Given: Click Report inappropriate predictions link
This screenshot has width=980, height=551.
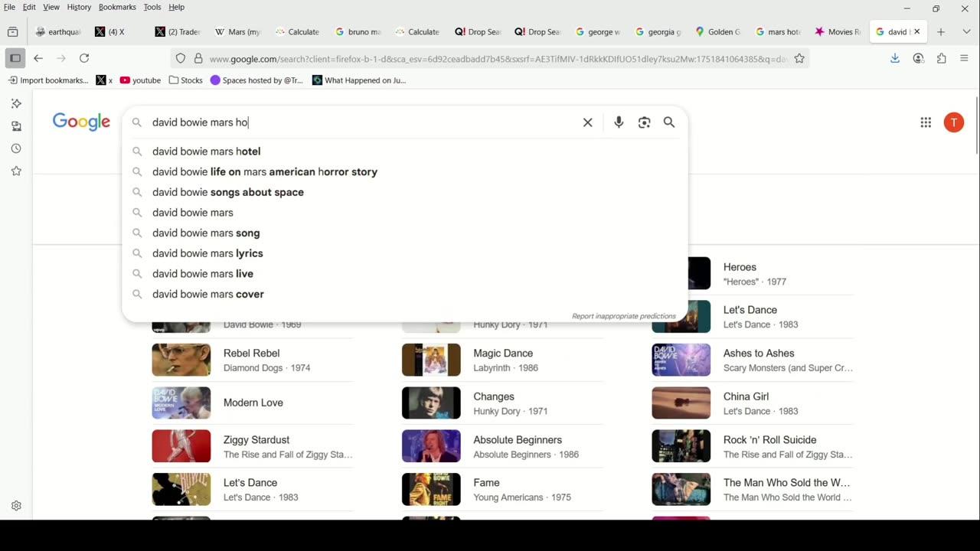Looking at the screenshot, I should point(623,316).
